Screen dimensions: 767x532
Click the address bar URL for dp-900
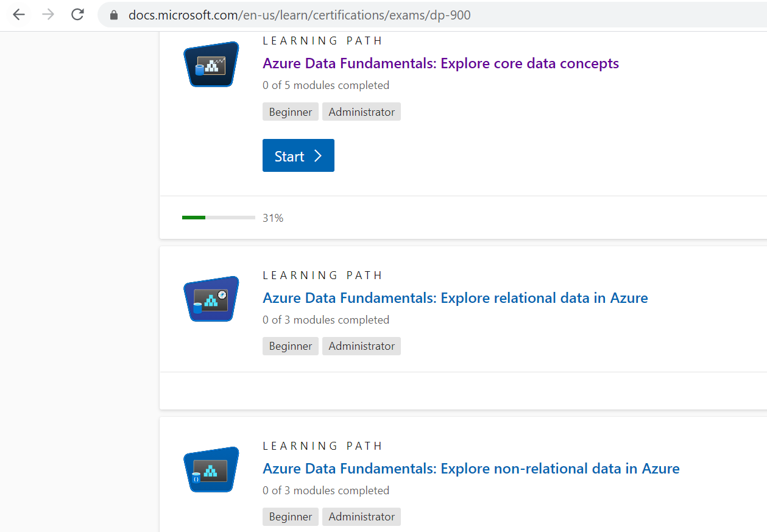[300, 15]
